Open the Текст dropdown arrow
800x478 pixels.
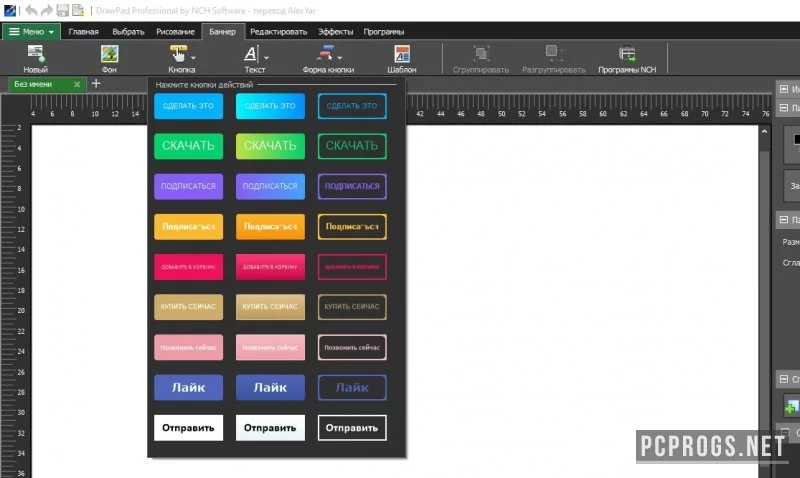pos(266,58)
